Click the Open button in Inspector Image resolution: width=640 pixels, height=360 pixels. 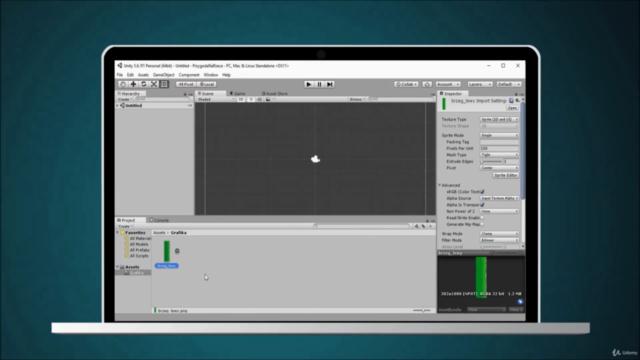(x=512, y=108)
